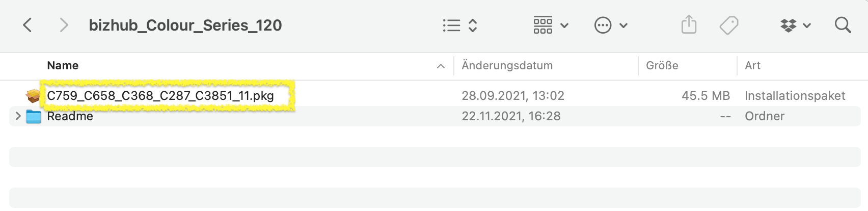Open the Dropbox toolbar menu
The height and width of the screenshot is (211, 868).
click(x=789, y=25)
